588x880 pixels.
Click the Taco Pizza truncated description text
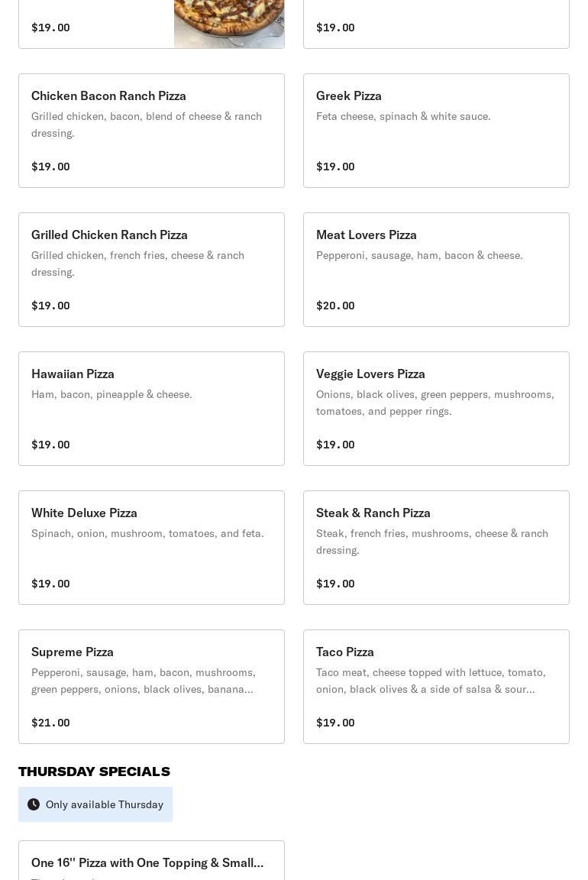[431, 681]
